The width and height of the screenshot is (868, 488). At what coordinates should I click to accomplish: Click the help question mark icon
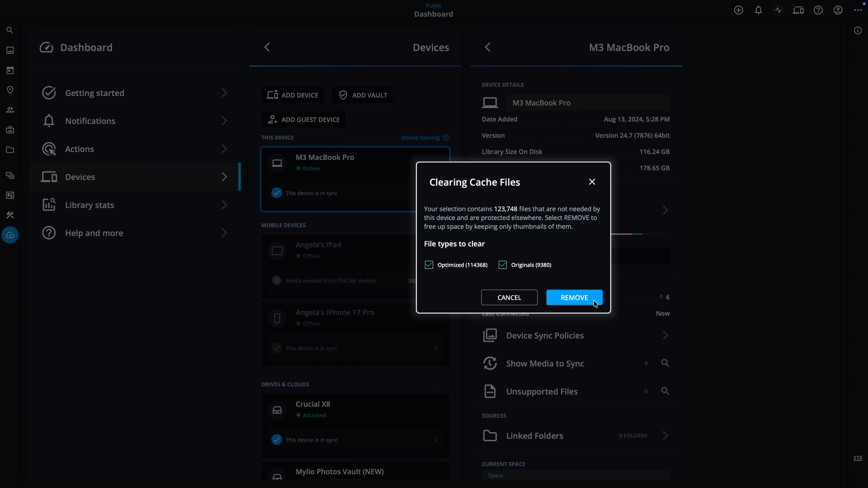(x=818, y=10)
